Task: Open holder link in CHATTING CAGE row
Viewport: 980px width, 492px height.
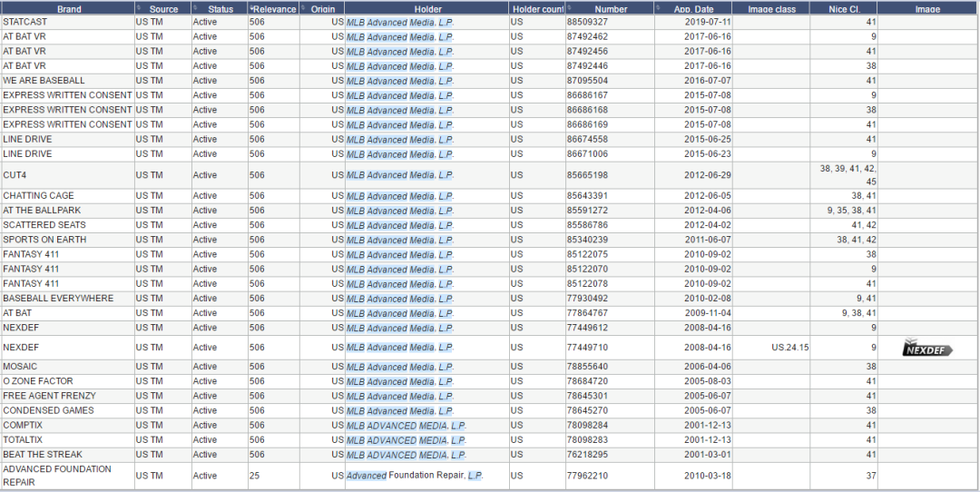Action: coord(400,196)
